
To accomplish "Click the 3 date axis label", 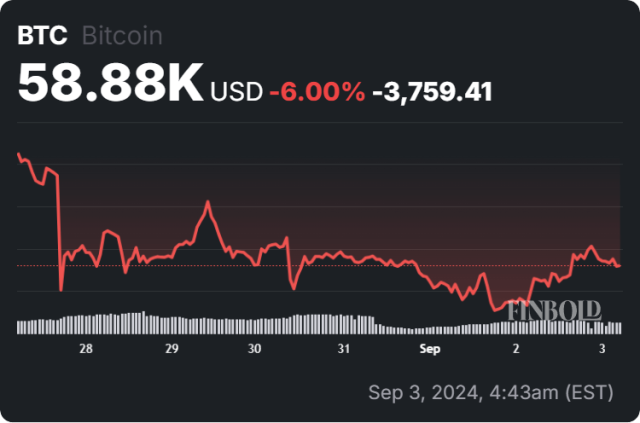I will click(x=602, y=349).
